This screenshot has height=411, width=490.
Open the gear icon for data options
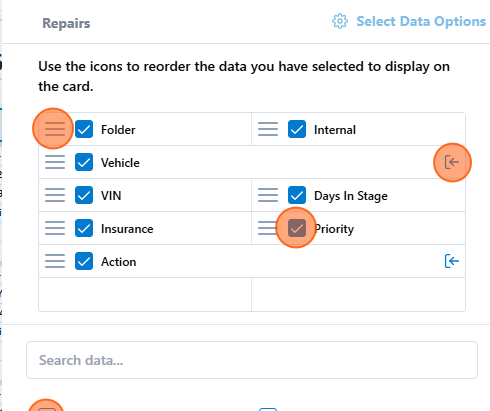(x=340, y=21)
